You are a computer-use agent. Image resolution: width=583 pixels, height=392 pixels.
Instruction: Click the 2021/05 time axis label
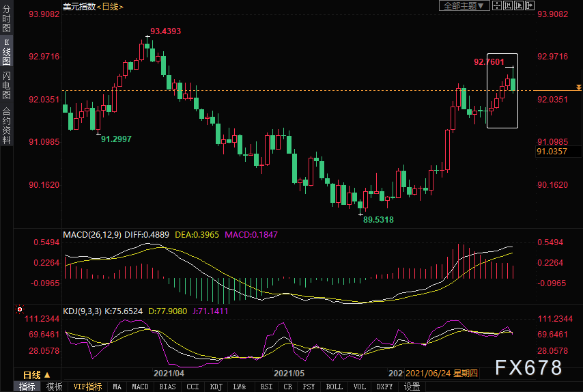point(289,374)
